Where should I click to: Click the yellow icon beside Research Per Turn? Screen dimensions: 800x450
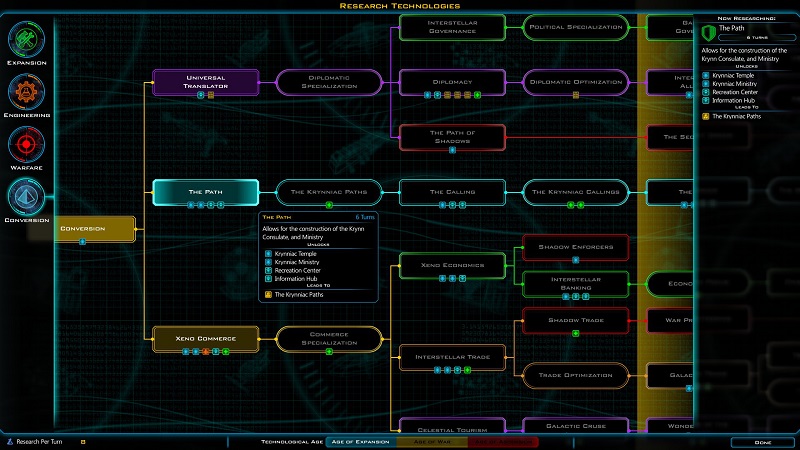coord(83,442)
